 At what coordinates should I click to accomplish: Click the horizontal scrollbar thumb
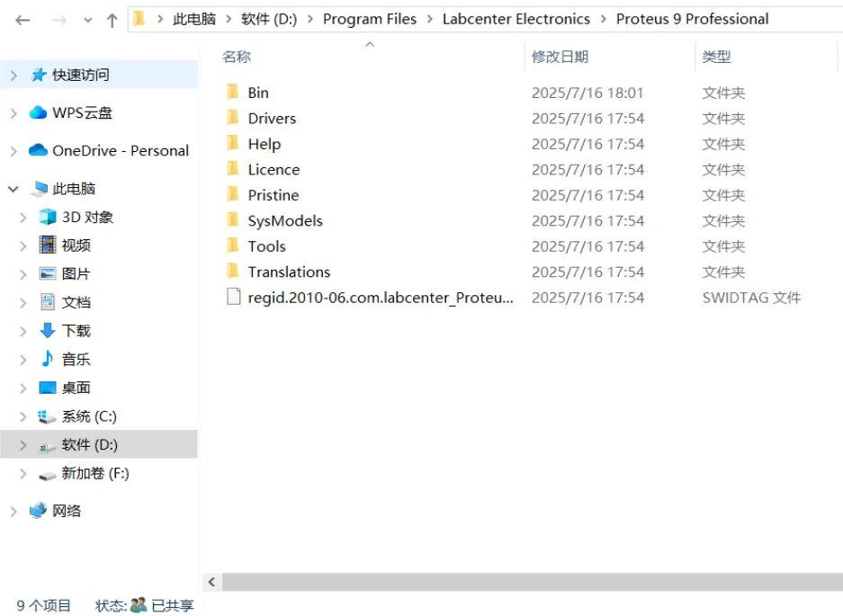click(533, 582)
